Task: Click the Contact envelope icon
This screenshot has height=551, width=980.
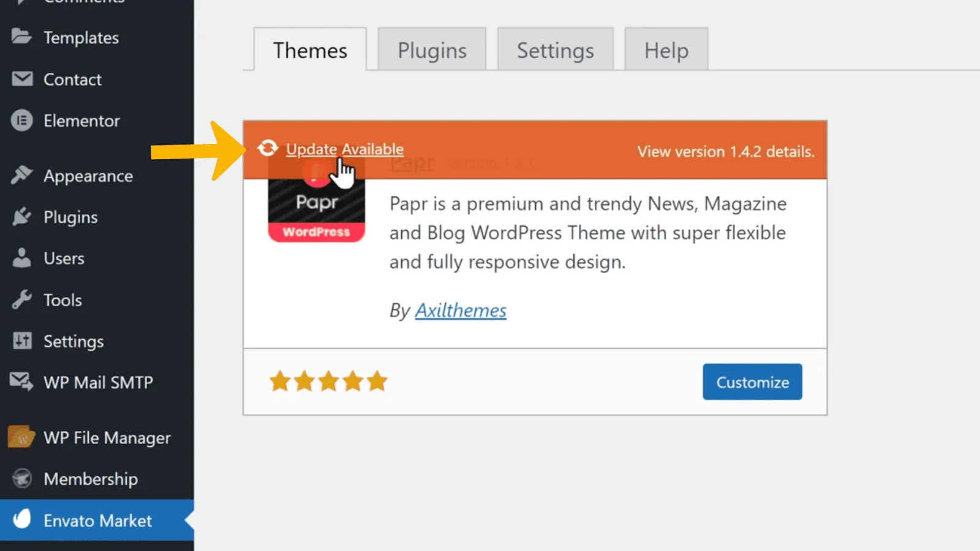Action: tap(22, 79)
